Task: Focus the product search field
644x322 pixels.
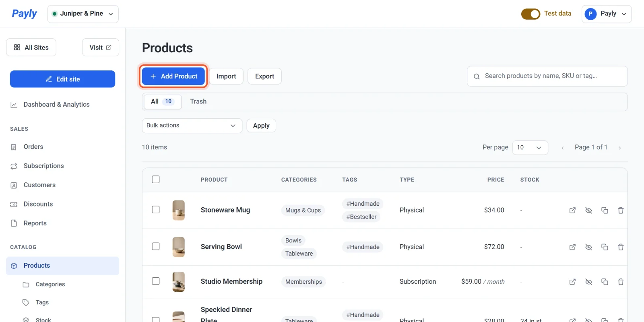Action: click(x=547, y=76)
